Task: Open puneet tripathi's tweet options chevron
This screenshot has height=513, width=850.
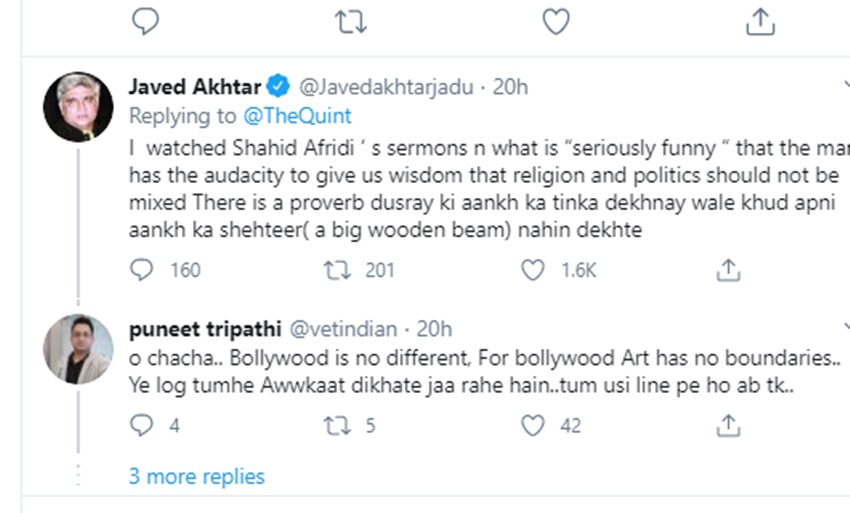Action: pos(845,328)
